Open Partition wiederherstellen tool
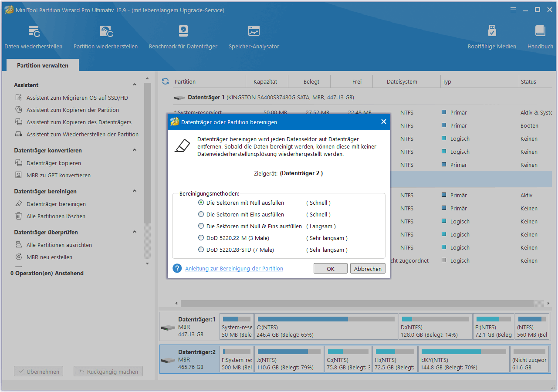 point(106,37)
